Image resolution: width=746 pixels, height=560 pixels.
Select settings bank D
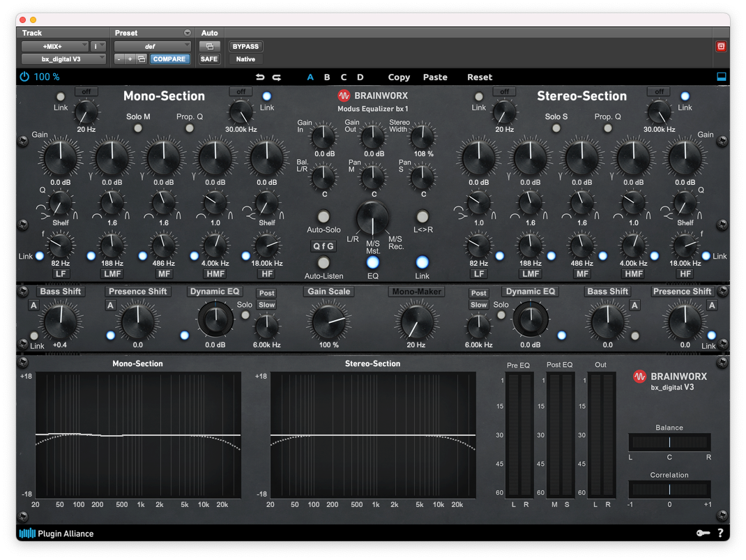[x=360, y=77]
